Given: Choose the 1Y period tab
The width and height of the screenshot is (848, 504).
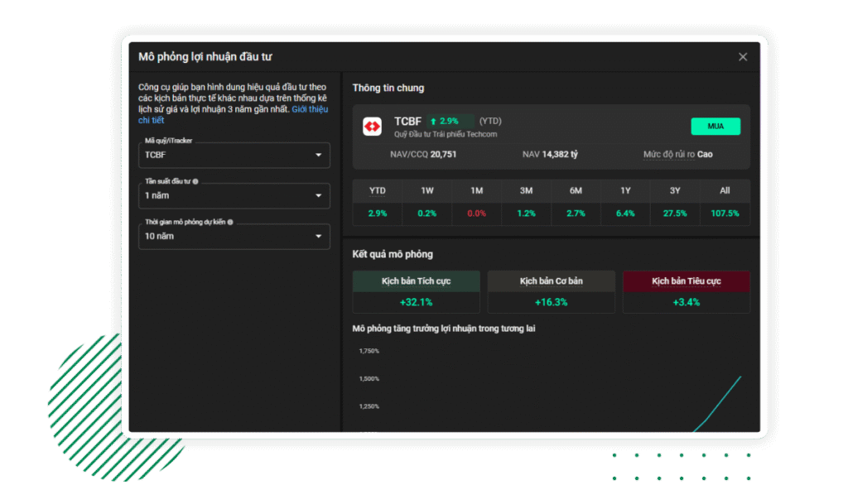Looking at the screenshot, I should [x=625, y=190].
